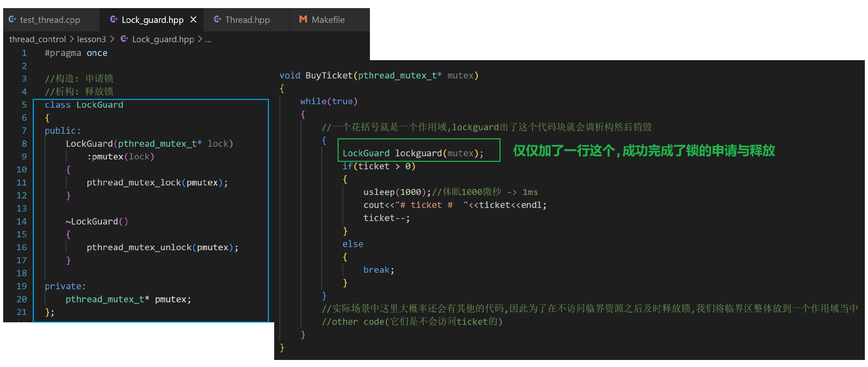This screenshot has height=367, width=868.
Task: Click 'pthread_mutex_lock(pmutex);' statement
Action: [x=157, y=183]
